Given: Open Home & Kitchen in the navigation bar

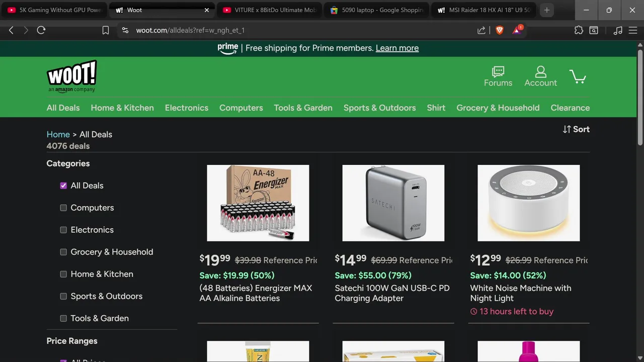Looking at the screenshot, I should (x=122, y=108).
